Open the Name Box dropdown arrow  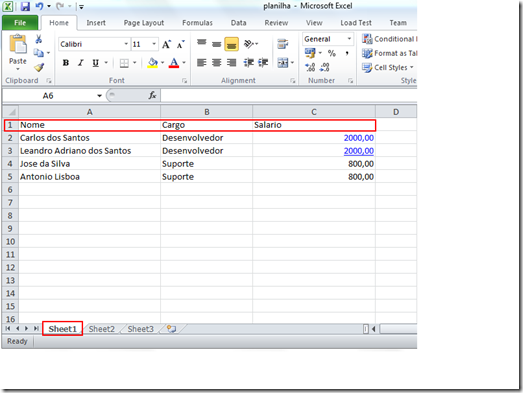[99, 96]
